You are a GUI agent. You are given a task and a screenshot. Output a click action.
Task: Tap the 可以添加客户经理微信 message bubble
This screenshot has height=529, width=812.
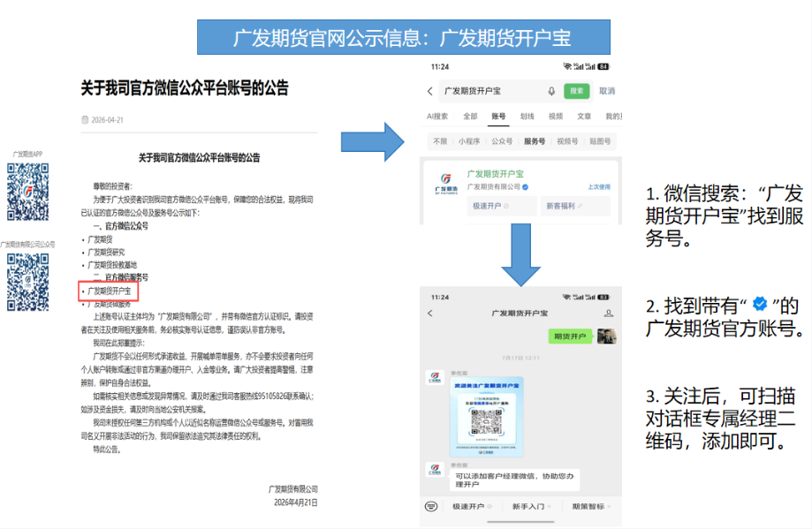[x=515, y=480]
